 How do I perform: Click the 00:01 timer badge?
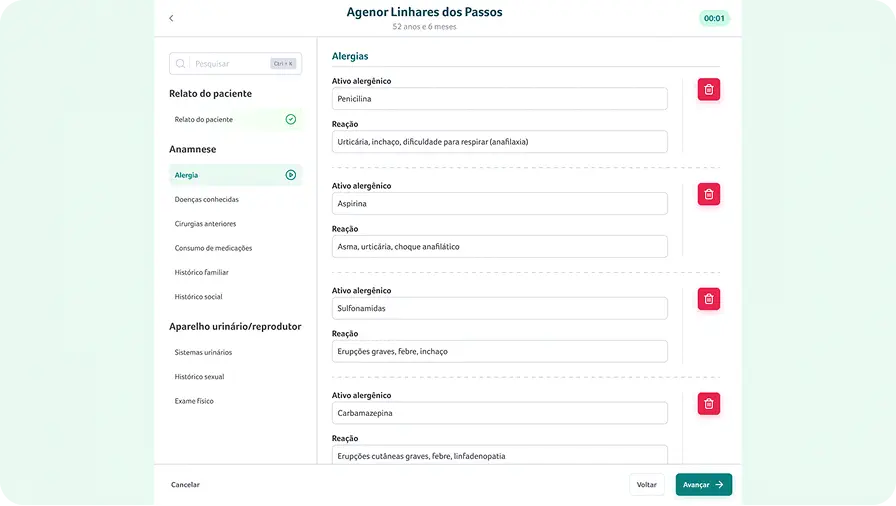point(714,18)
